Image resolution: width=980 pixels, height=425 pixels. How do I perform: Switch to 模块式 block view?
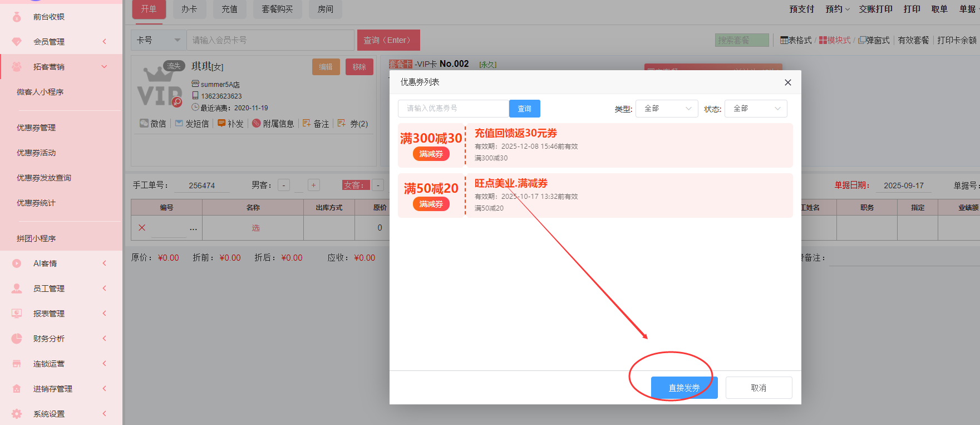(x=835, y=40)
